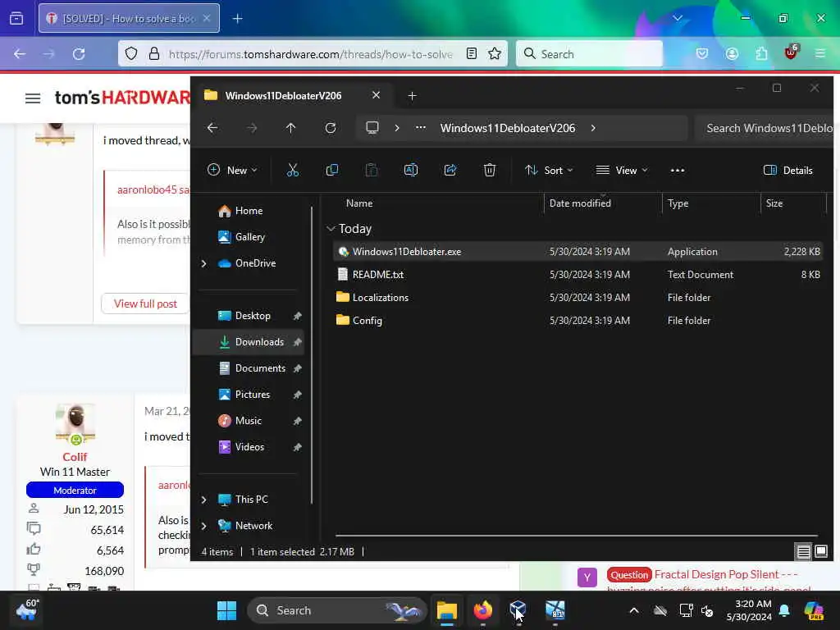
Task: Add a new File Explorer tab
Action: click(412, 96)
